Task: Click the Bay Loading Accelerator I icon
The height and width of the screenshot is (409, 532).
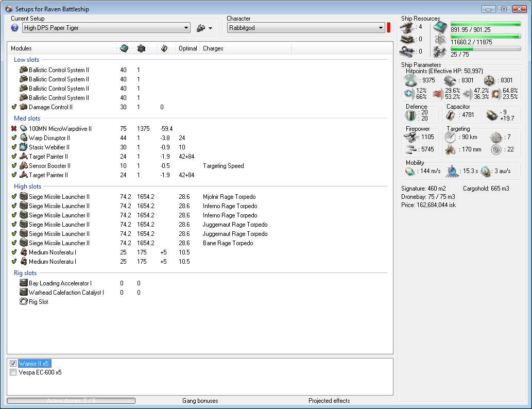Action: [x=23, y=283]
